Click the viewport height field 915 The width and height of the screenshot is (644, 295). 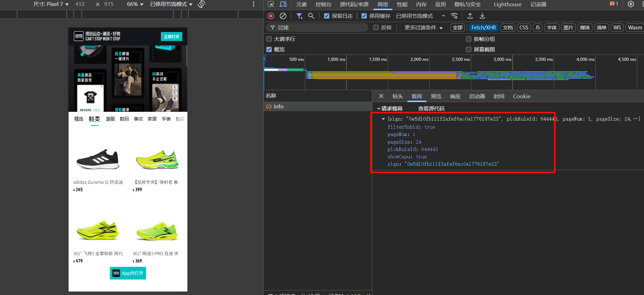pyautogui.click(x=109, y=4)
